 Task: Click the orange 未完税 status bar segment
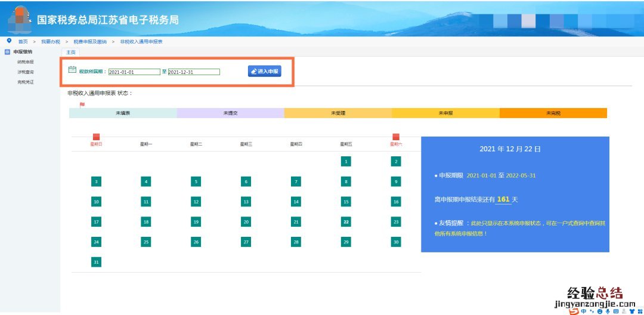[553, 113]
